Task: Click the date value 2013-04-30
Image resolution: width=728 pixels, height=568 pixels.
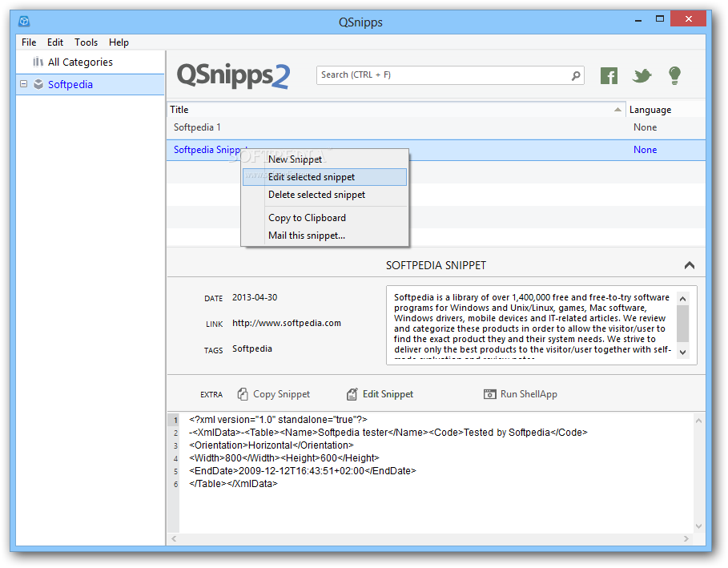Action: [255, 297]
